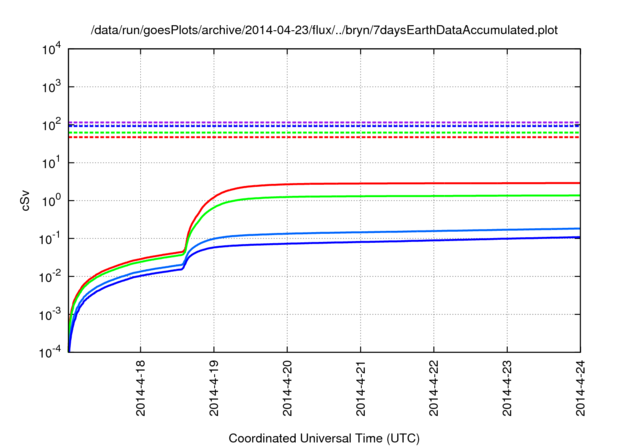Click the dashed red limit line
640x448 pixels.
pyautogui.click(x=324, y=138)
